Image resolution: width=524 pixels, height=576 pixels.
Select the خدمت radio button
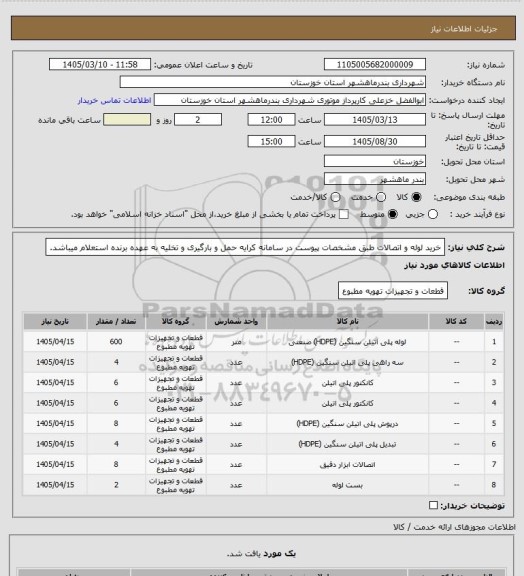(x=381, y=197)
